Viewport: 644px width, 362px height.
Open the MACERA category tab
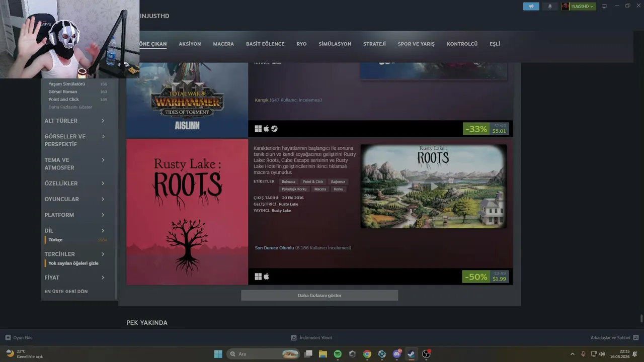coord(223,44)
